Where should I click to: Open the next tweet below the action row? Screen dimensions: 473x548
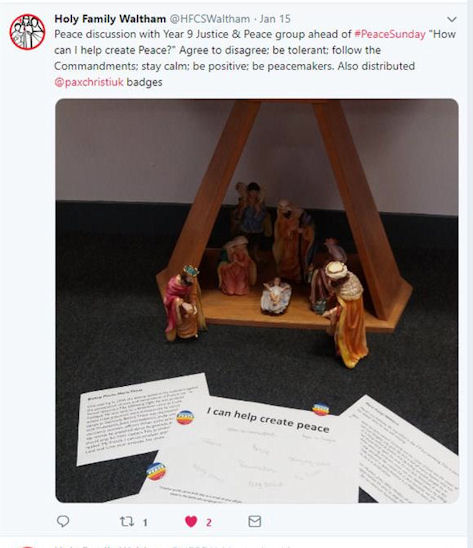(236, 545)
